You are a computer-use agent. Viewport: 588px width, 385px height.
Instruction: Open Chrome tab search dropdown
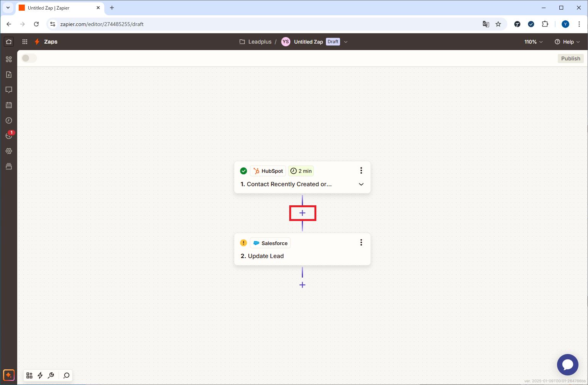tap(8, 8)
